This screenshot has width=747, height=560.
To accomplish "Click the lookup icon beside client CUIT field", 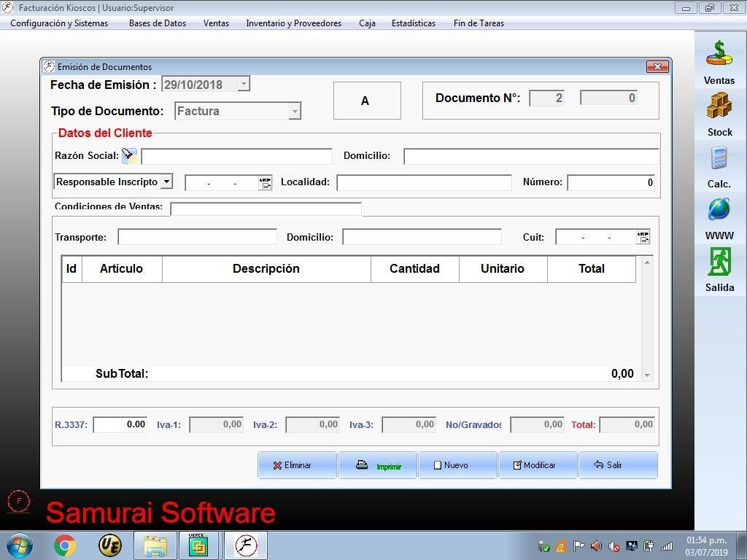I will pyautogui.click(x=265, y=183).
